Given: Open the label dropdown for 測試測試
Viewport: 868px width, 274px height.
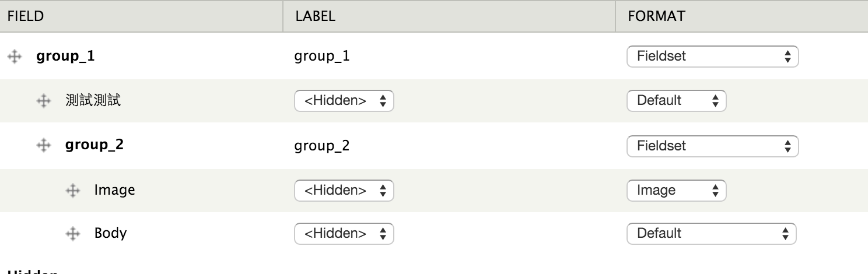Looking at the screenshot, I should click(344, 101).
